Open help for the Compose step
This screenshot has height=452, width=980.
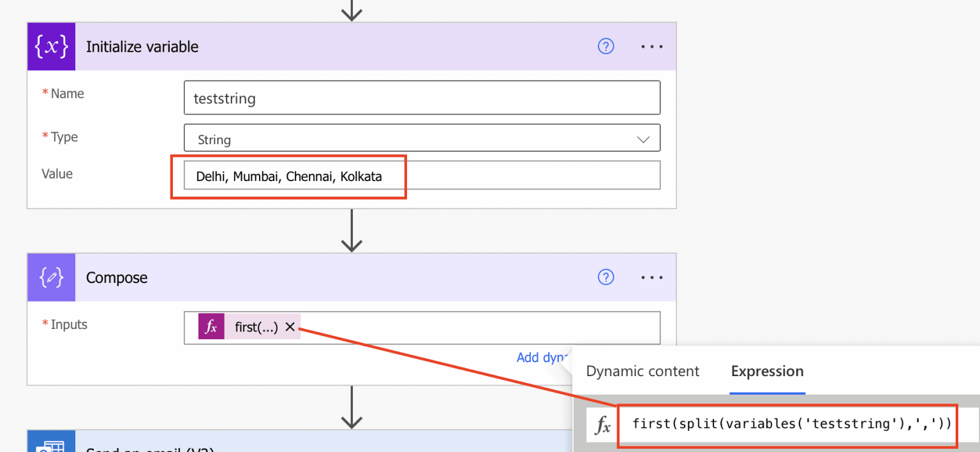coord(605,277)
